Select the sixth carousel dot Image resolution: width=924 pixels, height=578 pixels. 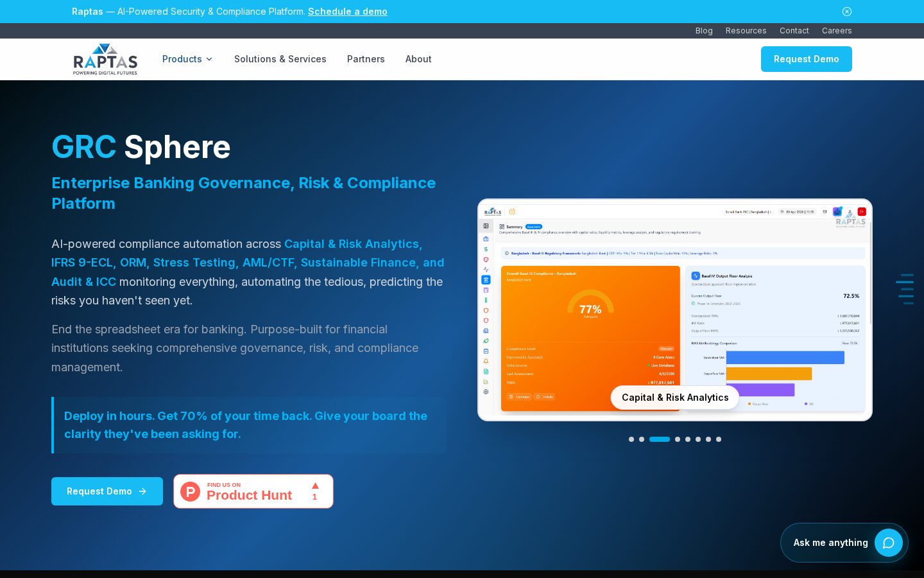pos(698,439)
